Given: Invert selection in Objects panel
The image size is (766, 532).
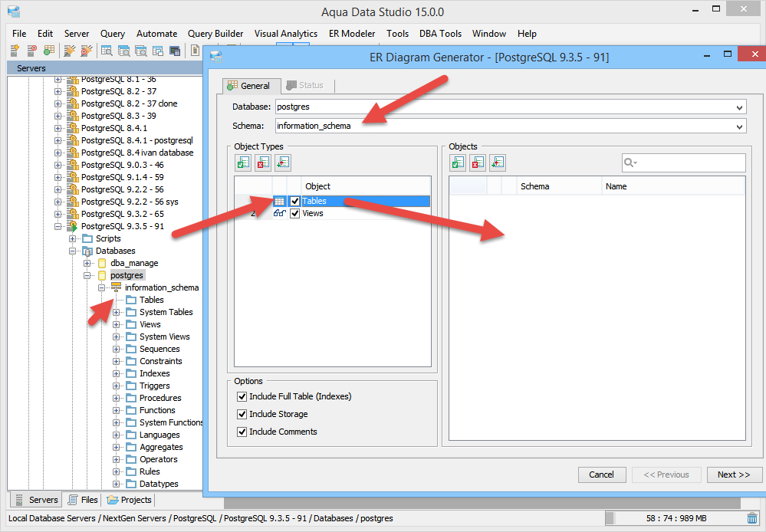Looking at the screenshot, I should 498,163.
